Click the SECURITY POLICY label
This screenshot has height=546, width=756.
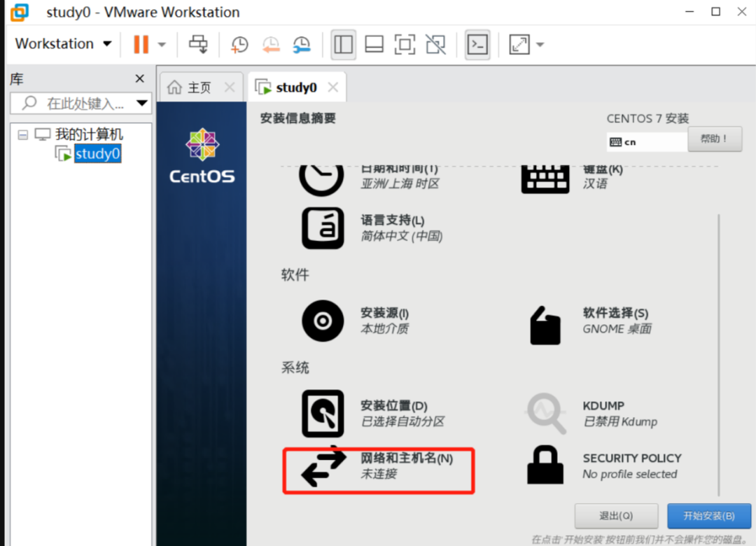point(632,458)
